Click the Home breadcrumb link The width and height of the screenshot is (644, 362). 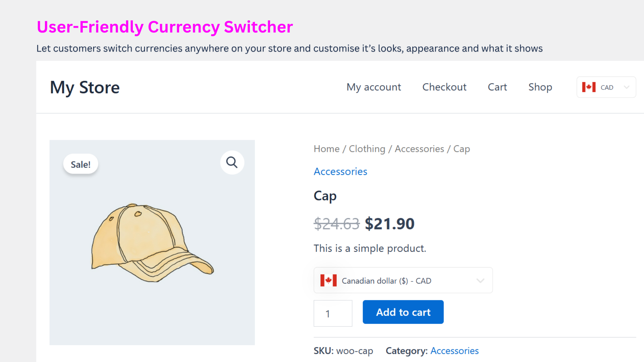click(326, 149)
